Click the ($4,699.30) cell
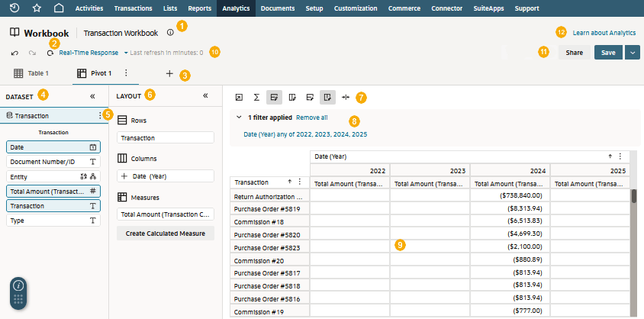 click(510, 234)
